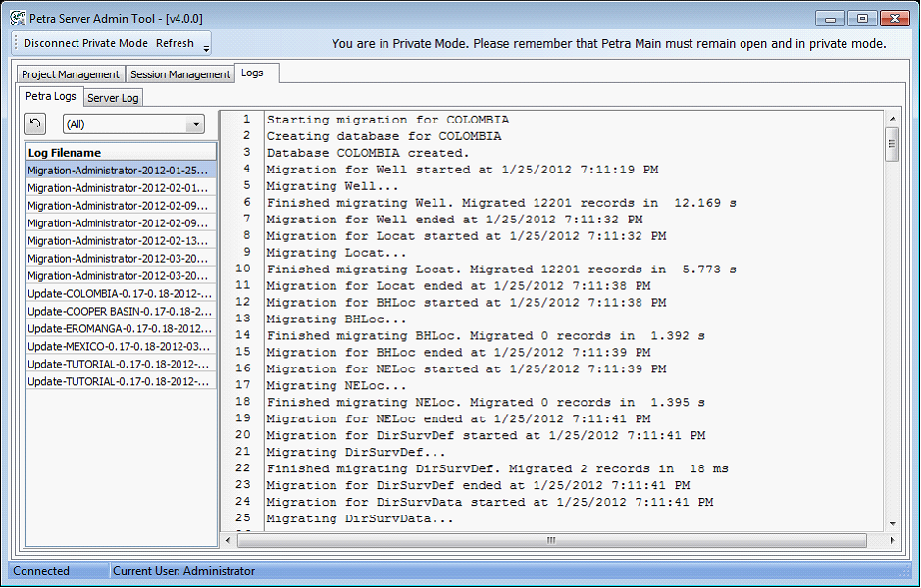
Task: Switch to the Project Management tab
Action: tap(71, 74)
